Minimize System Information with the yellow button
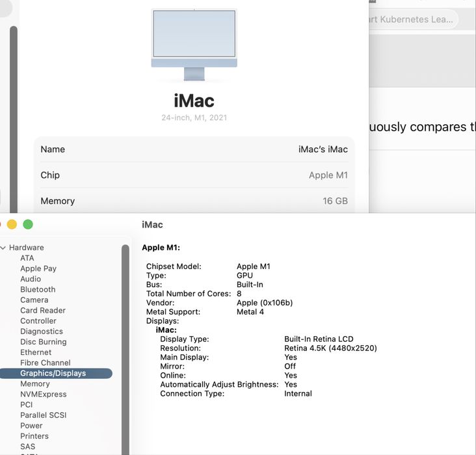Screen dimensions: 476x455 coord(12,224)
